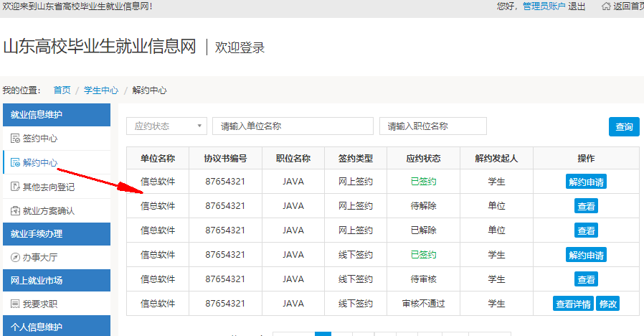This screenshot has width=644, height=336.
Task: Click the 我要求职 sidebar icon
Action: [15, 304]
